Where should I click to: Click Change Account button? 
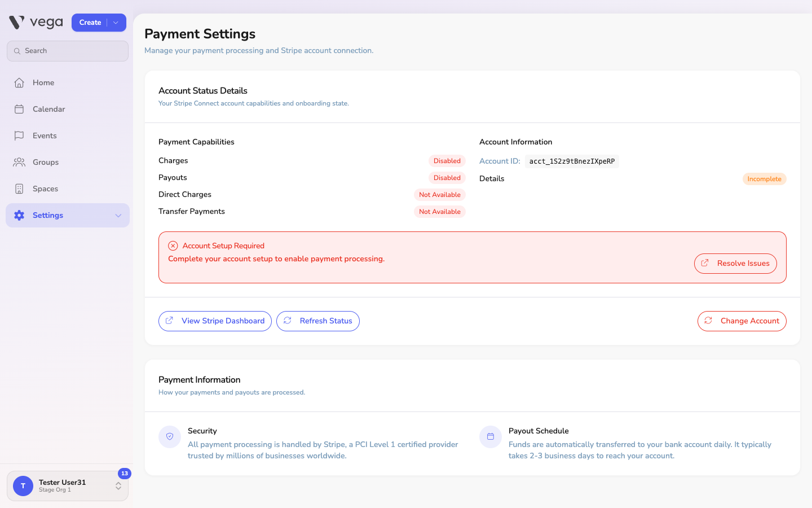(742, 321)
